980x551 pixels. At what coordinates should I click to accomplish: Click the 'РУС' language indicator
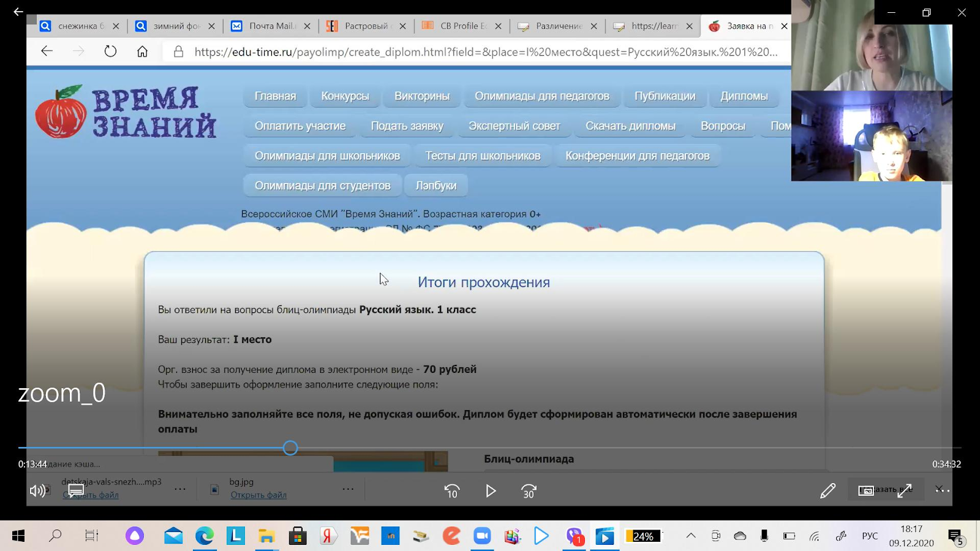[870, 536]
